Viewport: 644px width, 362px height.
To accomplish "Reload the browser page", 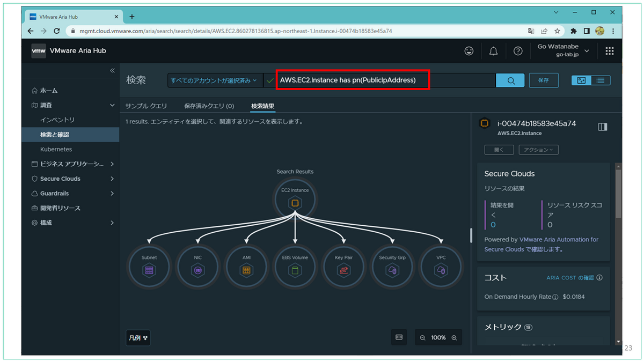I will pyautogui.click(x=56, y=31).
